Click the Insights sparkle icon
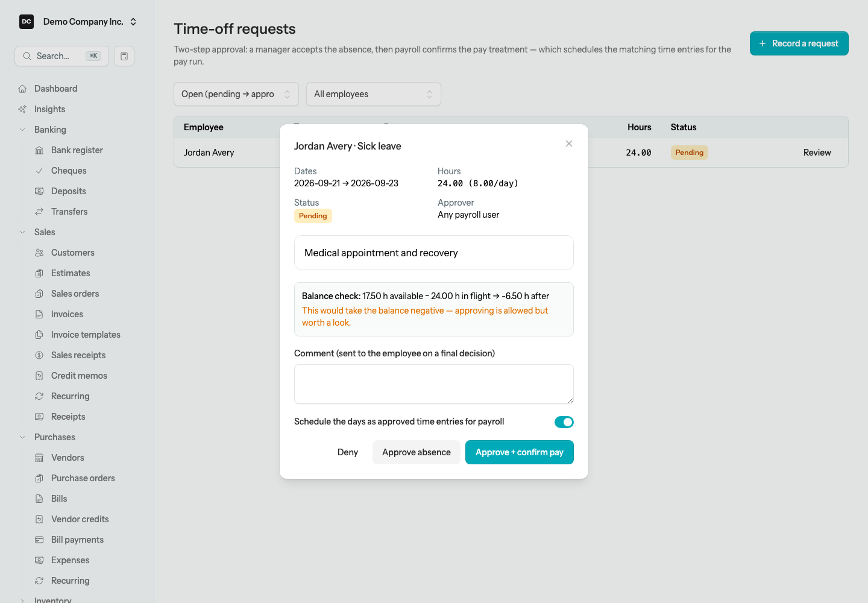Image resolution: width=868 pixels, height=603 pixels. (x=22, y=109)
